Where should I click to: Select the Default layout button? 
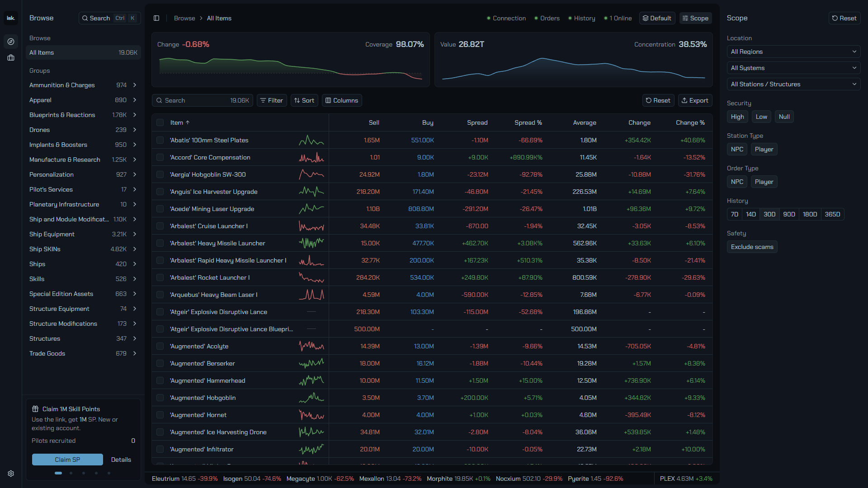pyautogui.click(x=657, y=18)
